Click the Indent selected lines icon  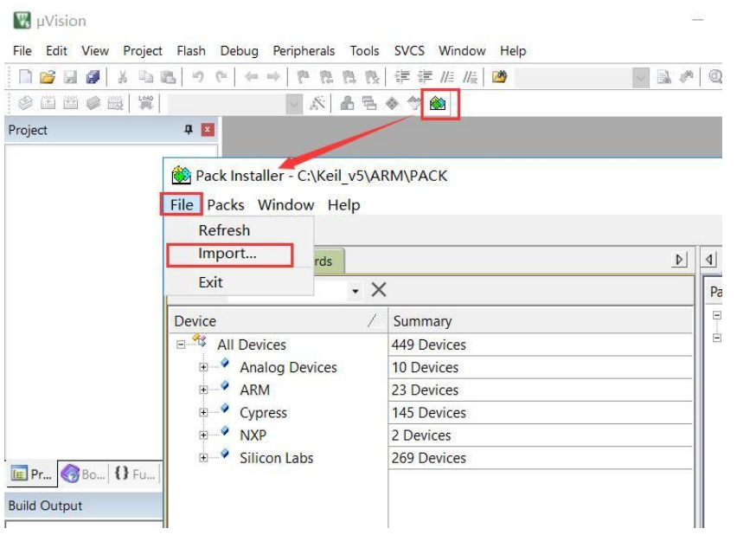pos(401,77)
